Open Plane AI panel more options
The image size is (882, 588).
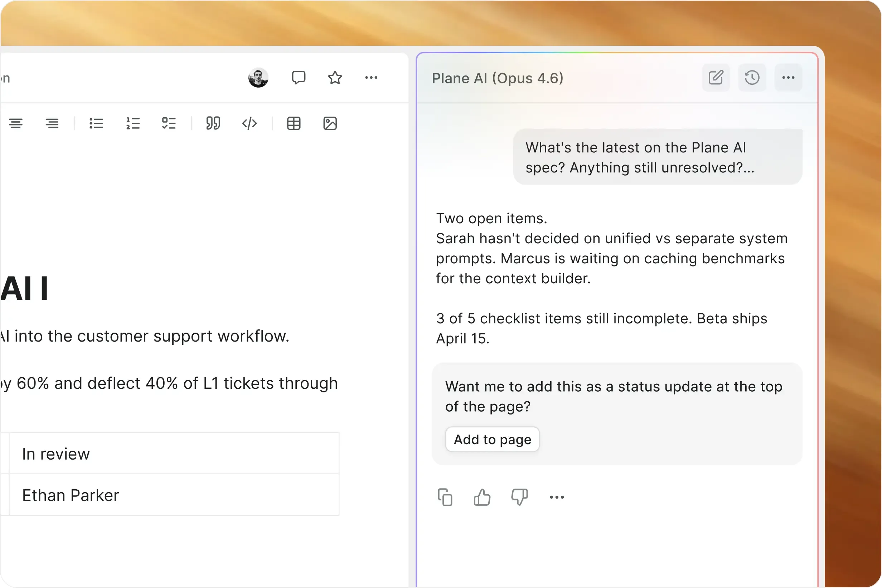(x=788, y=78)
